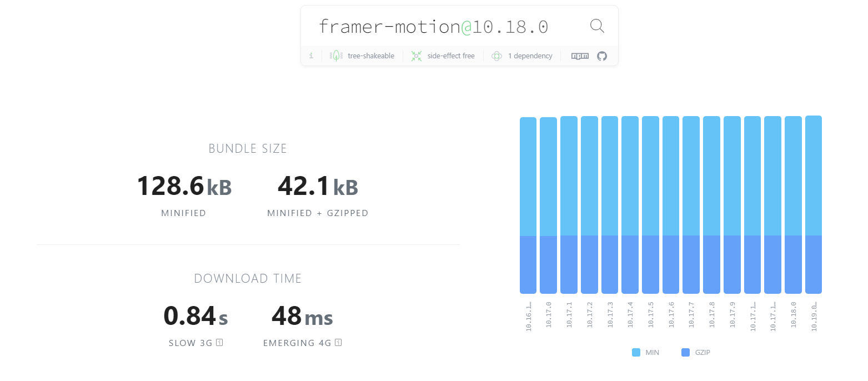Click the side-effect free label
The height and width of the screenshot is (381, 868).
pos(451,56)
